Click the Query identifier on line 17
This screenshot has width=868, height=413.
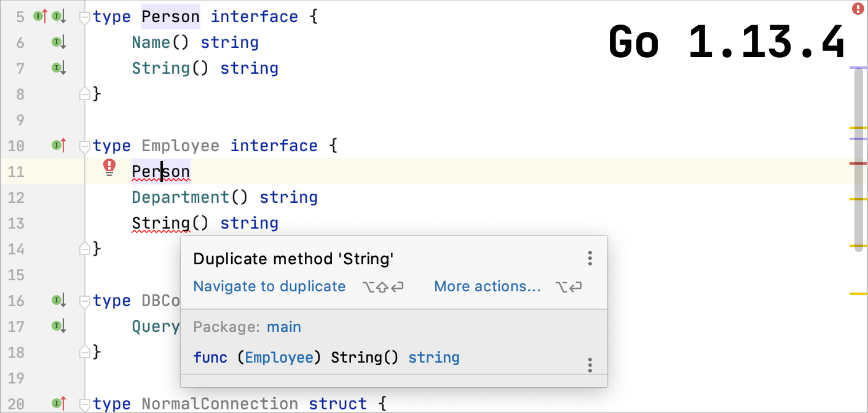(x=156, y=326)
